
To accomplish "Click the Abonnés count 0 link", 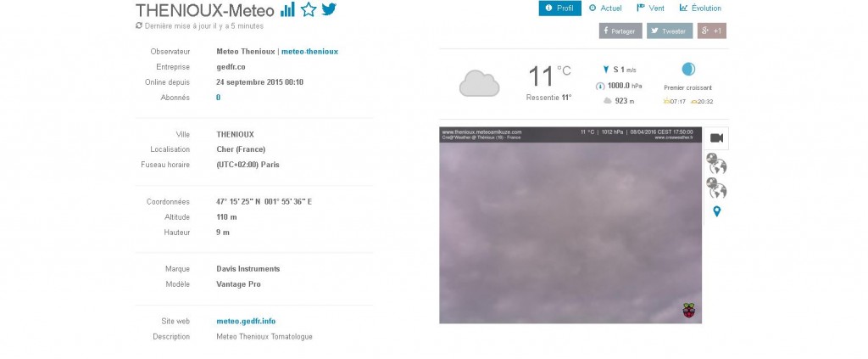I will [218, 98].
